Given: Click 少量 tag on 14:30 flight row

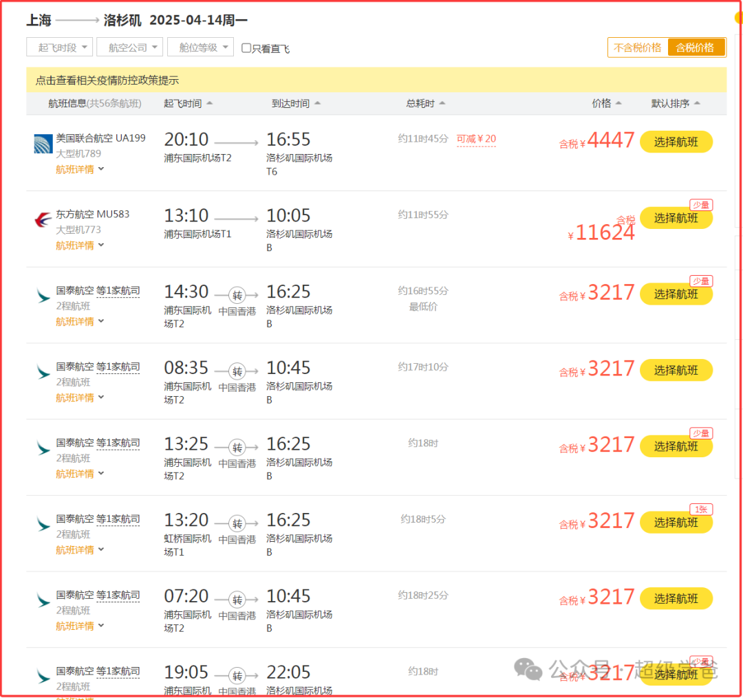Looking at the screenshot, I should pos(701,281).
